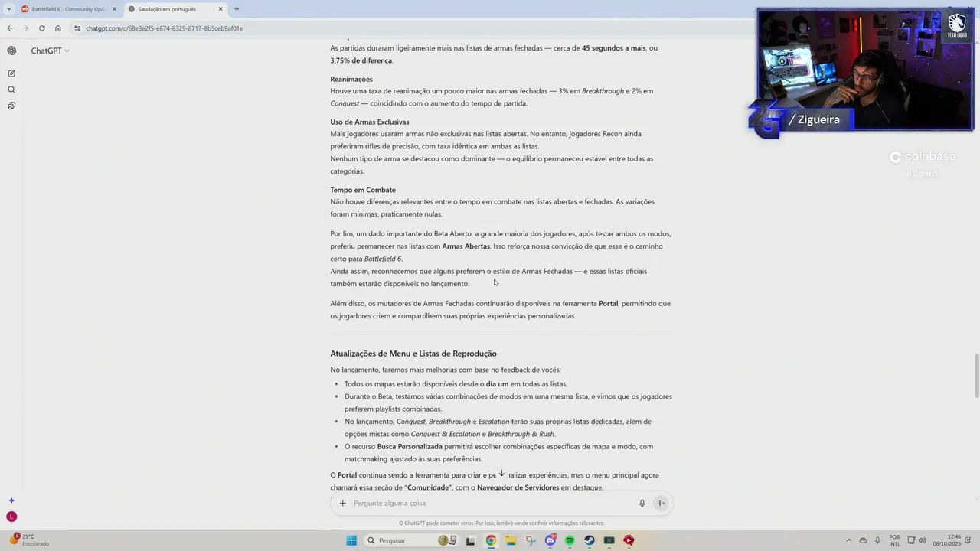Image resolution: width=980 pixels, height=551 pixels.
Task: Open the dark-green app icon after Steam
Action: 609,540
